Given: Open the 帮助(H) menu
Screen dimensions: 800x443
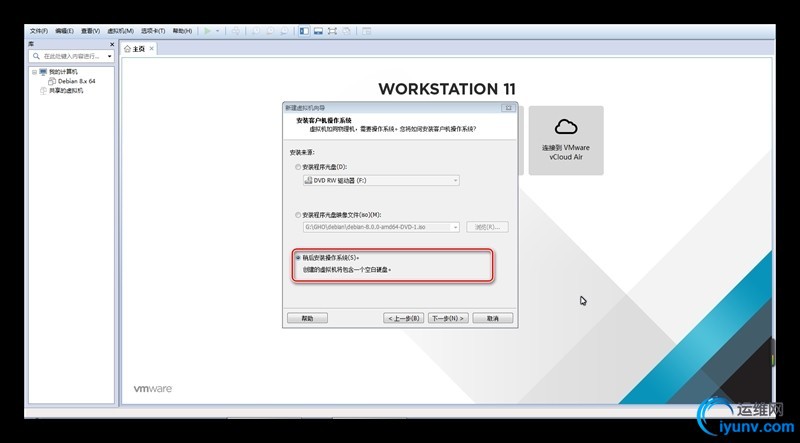Looking at the screenshot, I should click(182, 31).
